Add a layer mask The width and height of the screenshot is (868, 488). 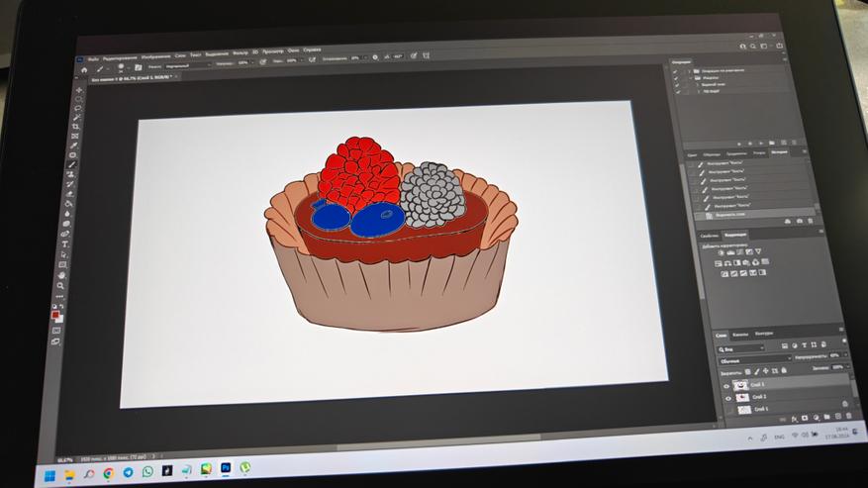805,418
